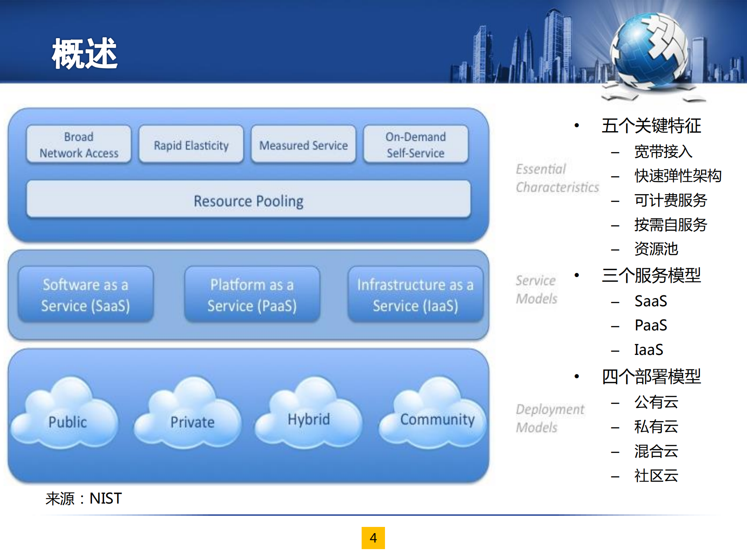
Task: Toggle the Rapid Elasticity box
Action: pos(190,145)
